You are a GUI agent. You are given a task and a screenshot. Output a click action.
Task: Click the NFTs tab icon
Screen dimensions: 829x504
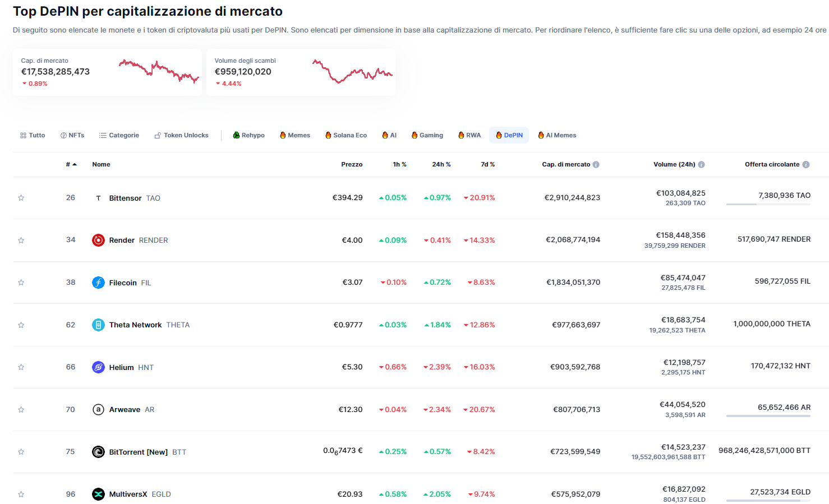[63, 135]
